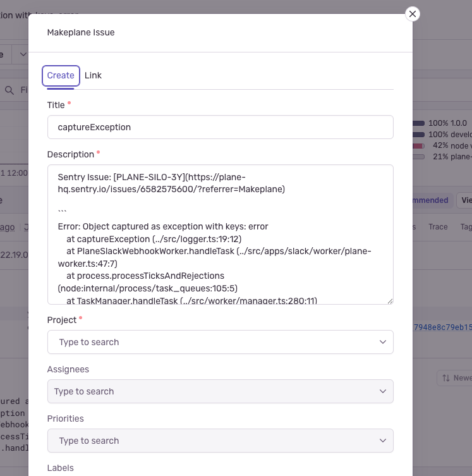Edit the Title field containing captureException
472x476 pixels.
pyautogui.click(x=221, y=127)
